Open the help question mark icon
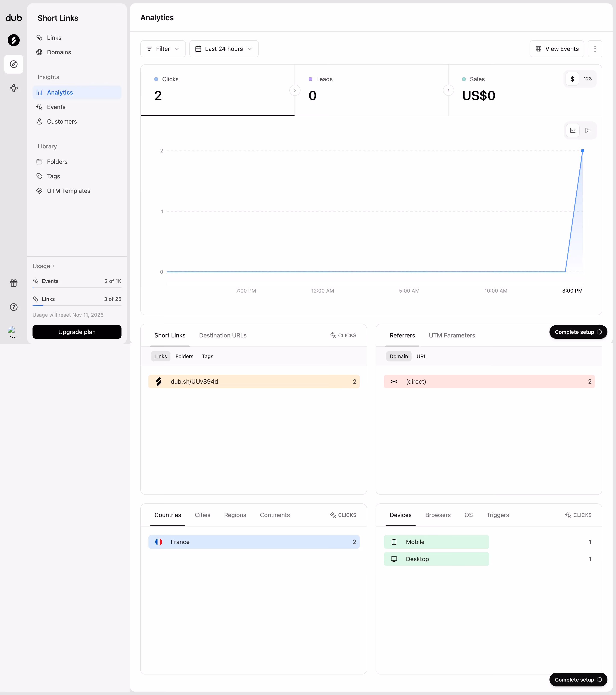The width and height of the screenshot is (616, 695). (14, 307)
